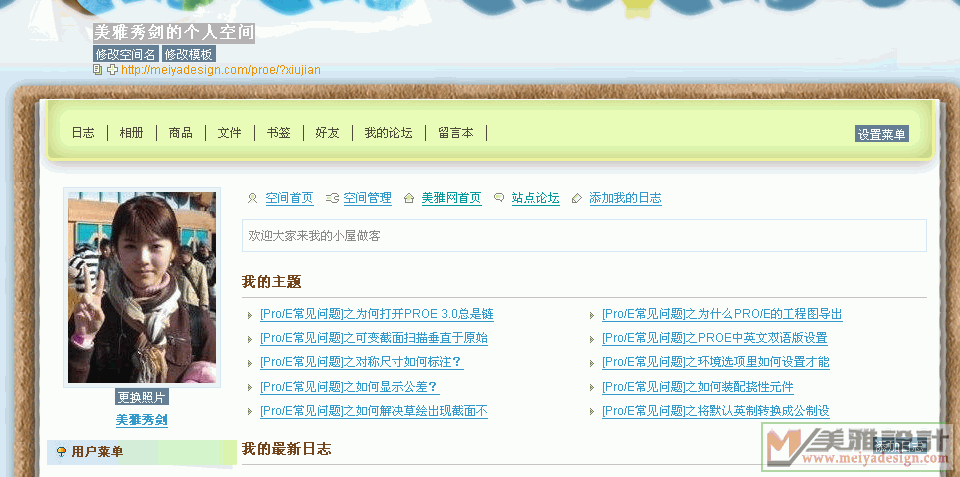The width and height of the screenshot is (960, 477).
Task: Open topic 对称尺寸如何标注？
Action: [x=361, y=362]
